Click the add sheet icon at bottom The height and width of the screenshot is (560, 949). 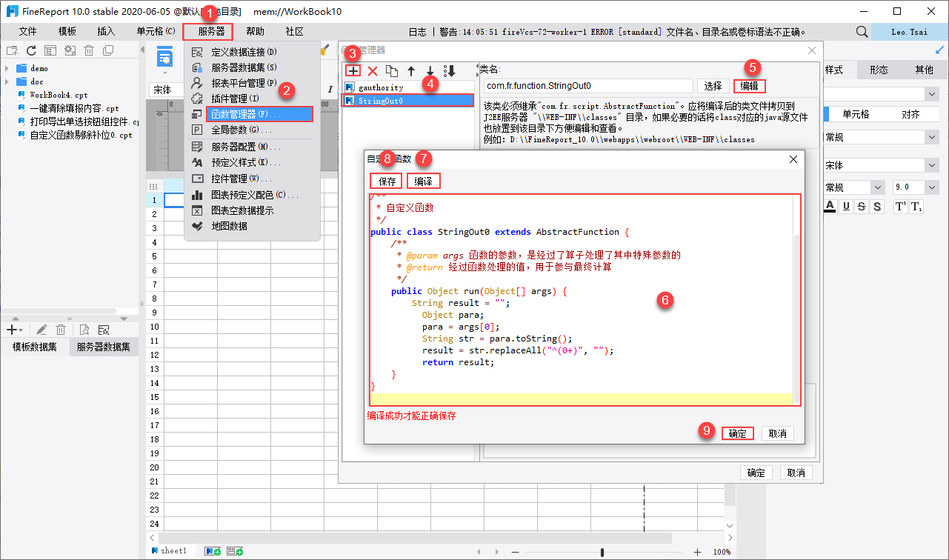[213, 551]
